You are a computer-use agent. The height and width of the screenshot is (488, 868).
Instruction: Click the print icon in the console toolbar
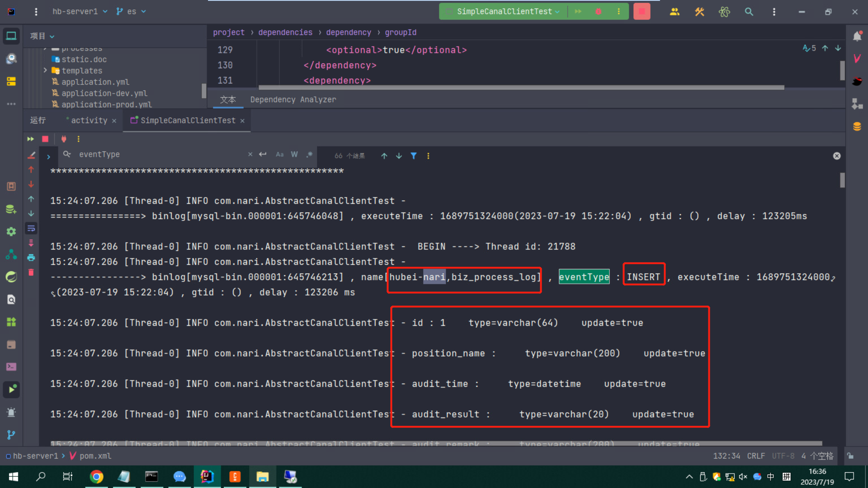point(31,258)
